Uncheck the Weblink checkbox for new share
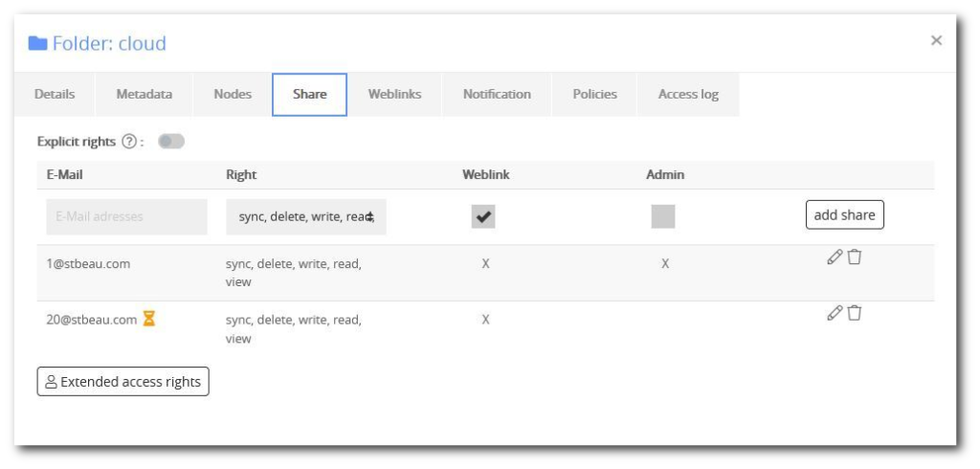 click(x=483, y=216)
